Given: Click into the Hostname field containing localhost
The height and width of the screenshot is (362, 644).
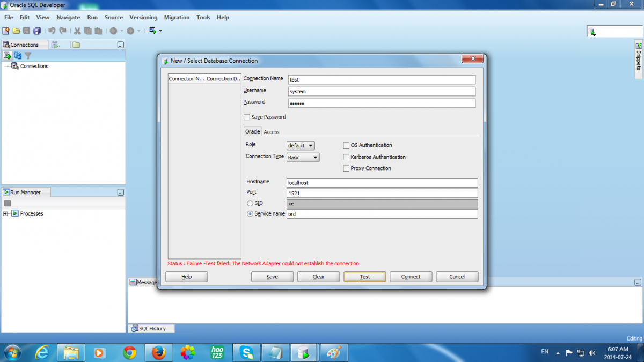Looking at the screenshot, I should click(x=382, y=183).
